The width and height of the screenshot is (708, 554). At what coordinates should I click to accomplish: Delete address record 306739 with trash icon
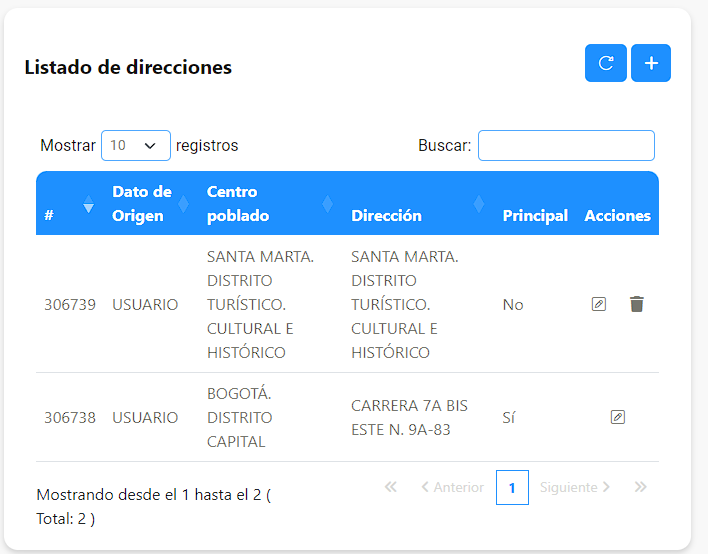click(637, 304)
